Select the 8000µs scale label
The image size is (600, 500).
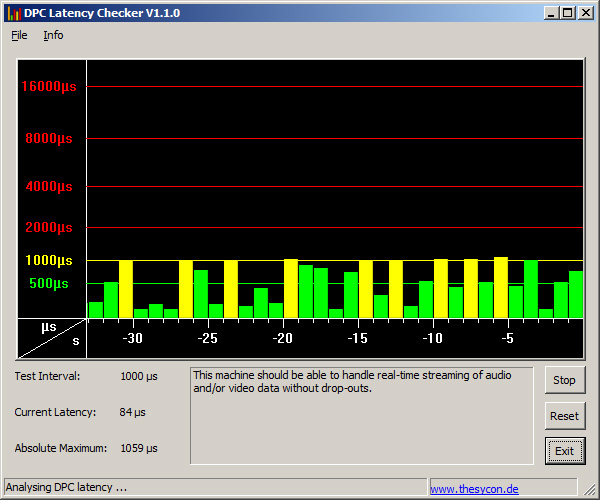[51, 139]
